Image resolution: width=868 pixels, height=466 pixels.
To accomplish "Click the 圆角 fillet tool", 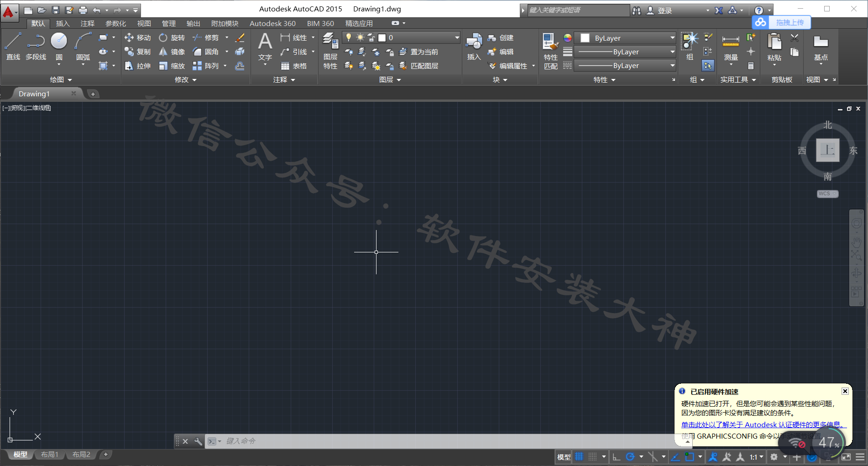I will 206,52.
